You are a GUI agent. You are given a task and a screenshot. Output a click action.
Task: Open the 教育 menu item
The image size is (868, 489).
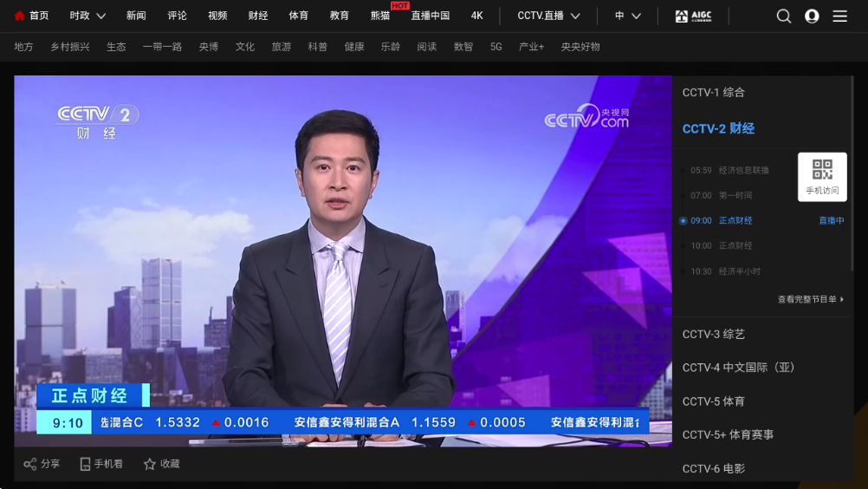pyautogui.click(x=340, y=16)
